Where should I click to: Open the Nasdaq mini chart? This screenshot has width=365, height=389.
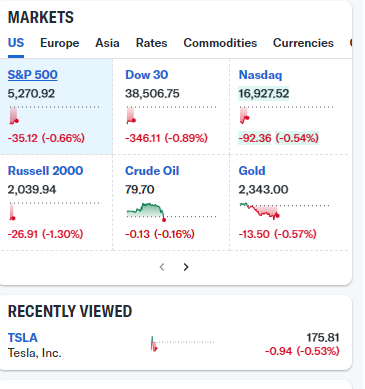[286, 115]
